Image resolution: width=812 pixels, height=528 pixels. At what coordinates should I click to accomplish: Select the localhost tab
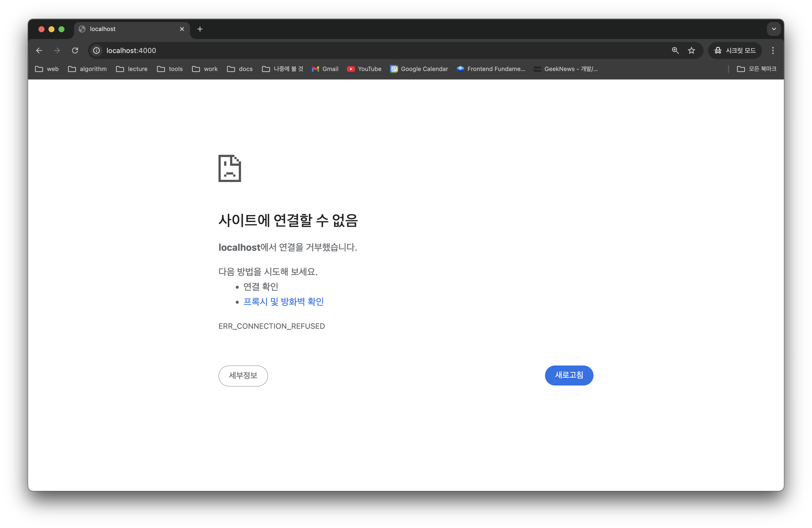(130, 29)
